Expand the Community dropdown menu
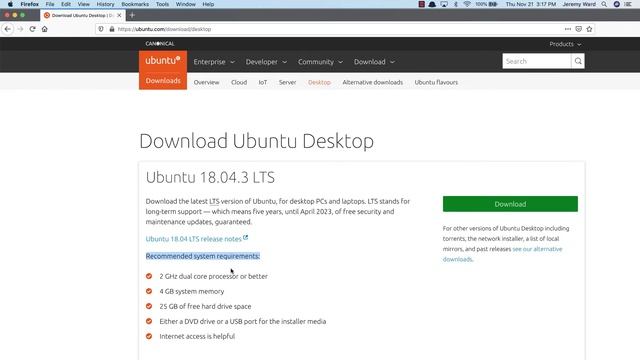 coord(320,62)
